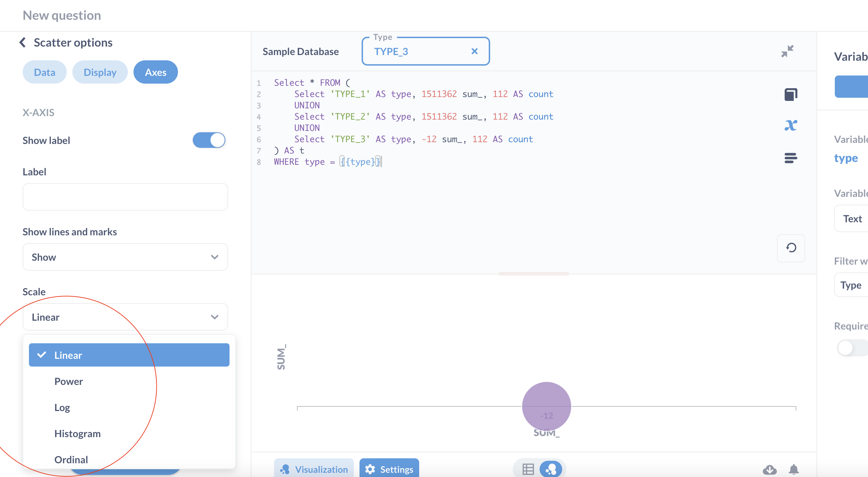Run the query with the refresh icon

[x=791, y=248]
